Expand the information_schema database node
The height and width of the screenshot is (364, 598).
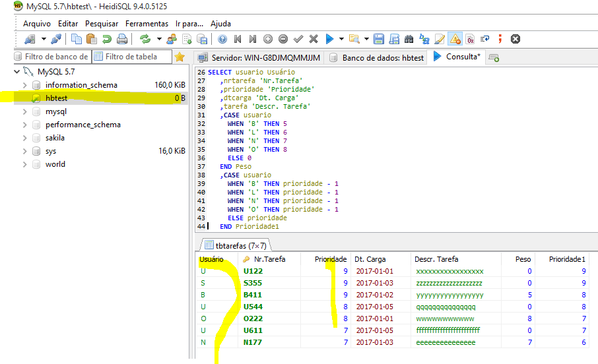[x=24, y=85]
